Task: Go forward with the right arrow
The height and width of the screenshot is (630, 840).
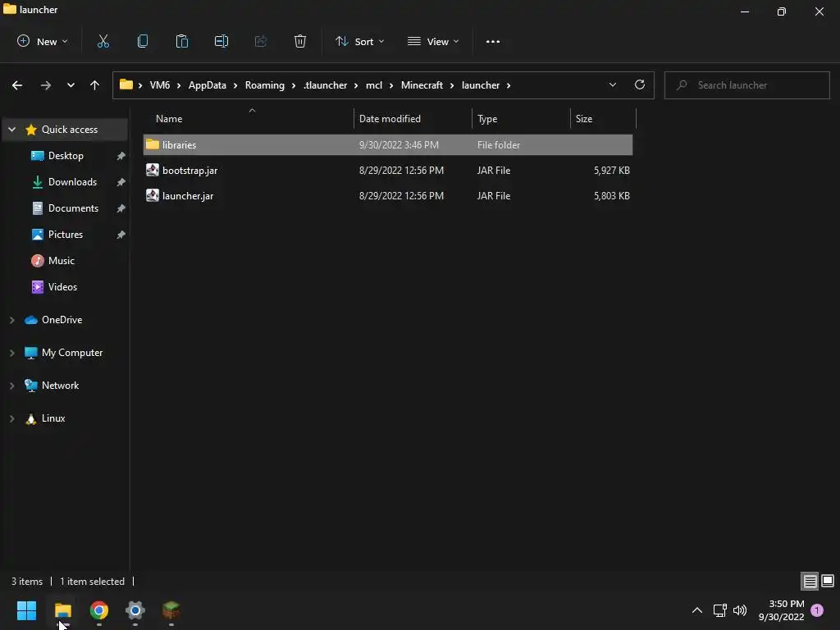Action: click(46, 85)
